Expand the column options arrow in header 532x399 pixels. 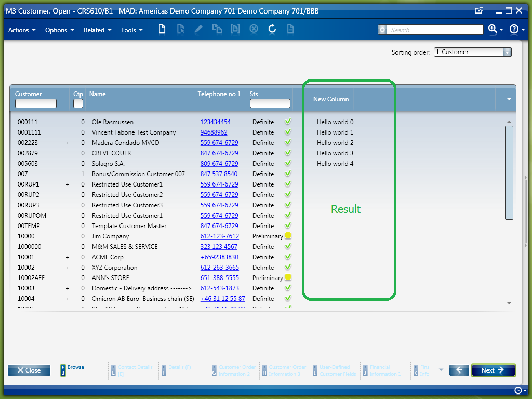pos(509,99)
